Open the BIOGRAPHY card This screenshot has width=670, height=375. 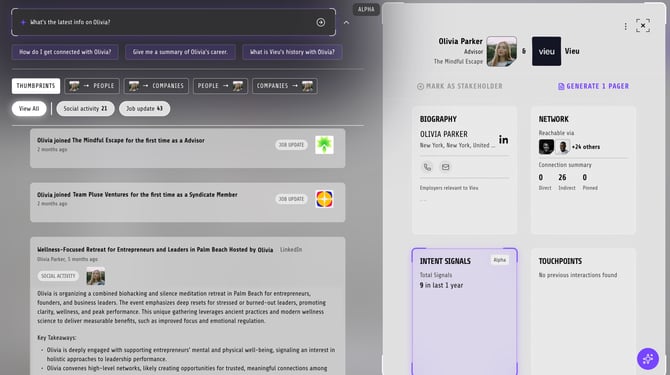click(x=464, y=170)
